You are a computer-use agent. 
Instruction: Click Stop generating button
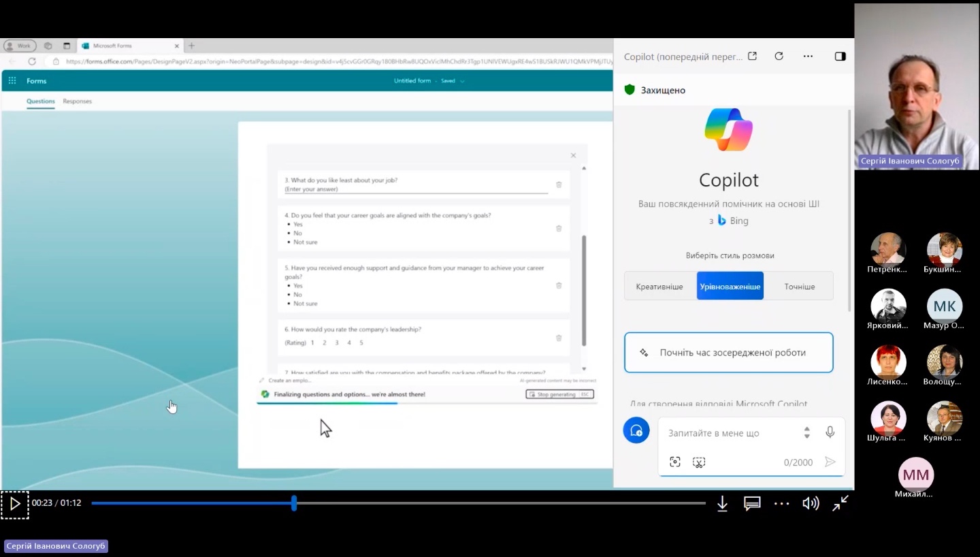coord(559,394)
